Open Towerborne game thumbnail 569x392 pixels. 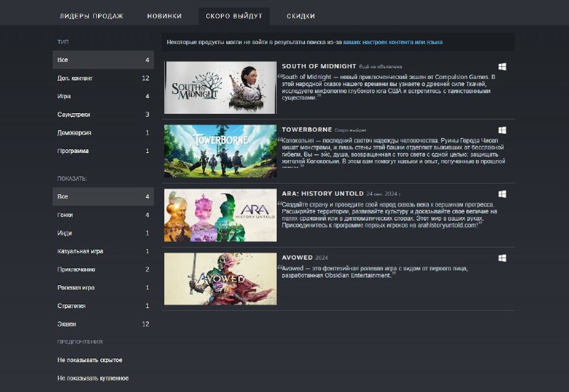click(220, 151)
